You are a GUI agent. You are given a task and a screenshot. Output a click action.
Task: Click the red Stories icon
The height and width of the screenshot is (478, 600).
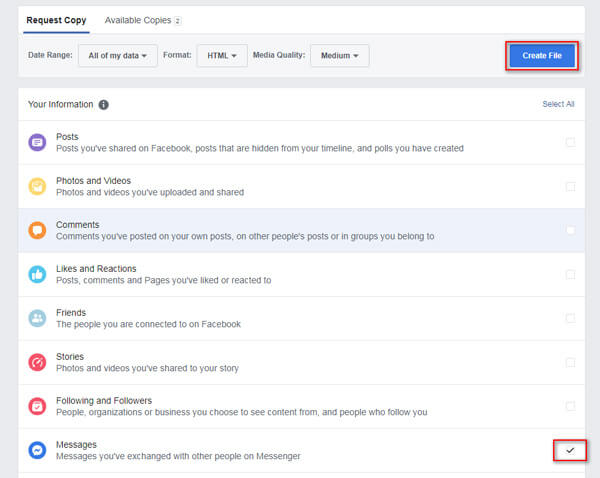point(37,362)
